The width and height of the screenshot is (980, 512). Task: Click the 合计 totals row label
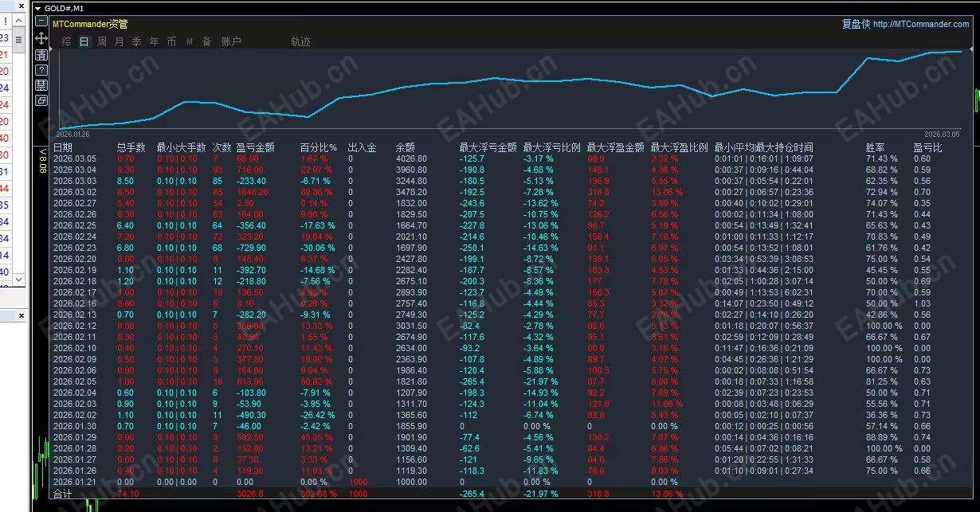click(62, 494)
